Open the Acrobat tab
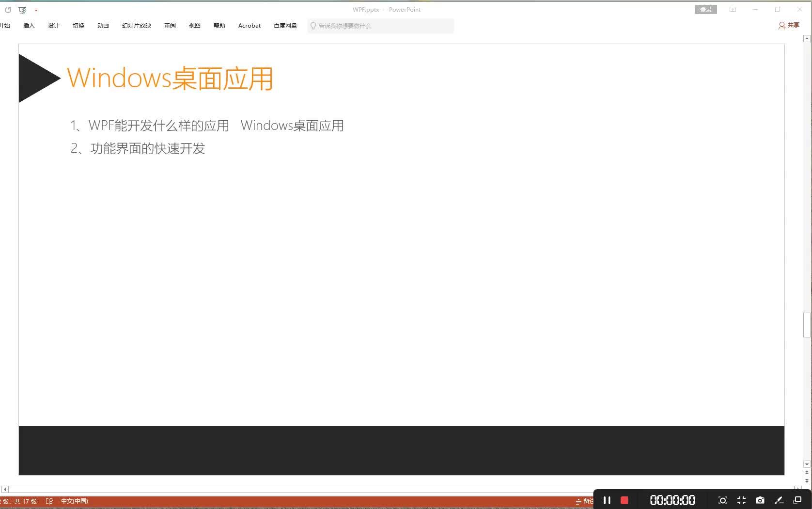The image size is (812, 509). 250,26
